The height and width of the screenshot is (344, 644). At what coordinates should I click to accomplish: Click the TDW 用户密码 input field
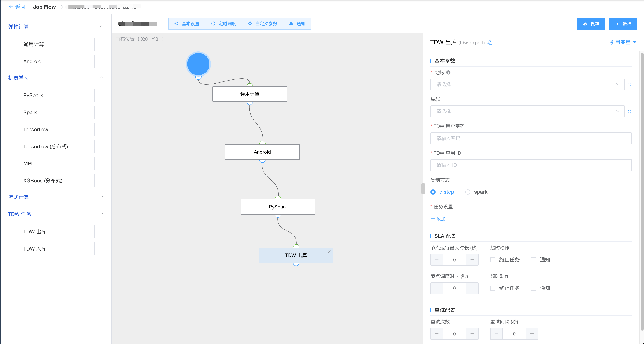tap(531, 138)
